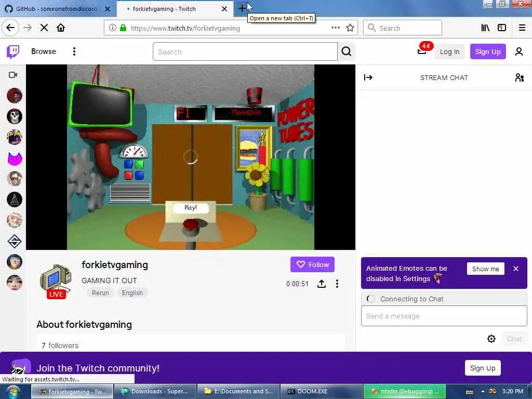Open the Firefox hamburger menu
This screenshot has height=399, width=532.
[522, 28]
